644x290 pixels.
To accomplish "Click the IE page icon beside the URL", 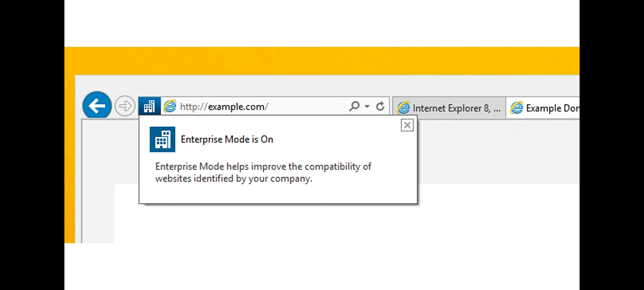I will click(170, 106).
